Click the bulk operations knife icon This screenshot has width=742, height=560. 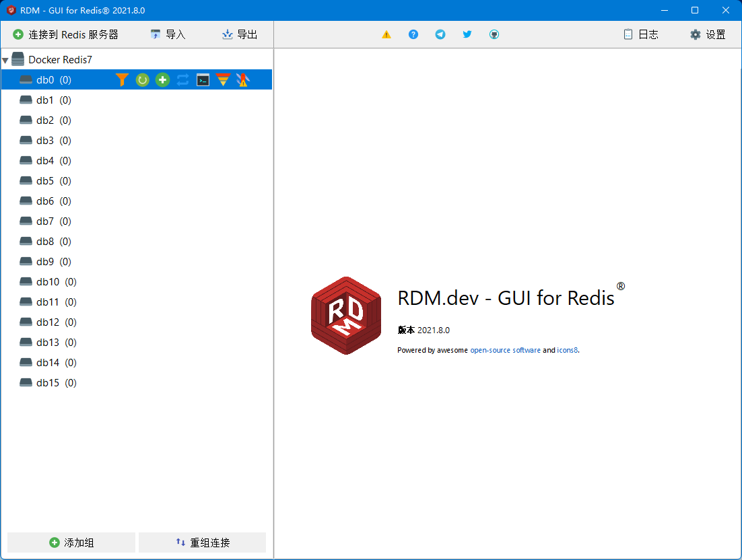pyautogui.click(x=243, y=80)
